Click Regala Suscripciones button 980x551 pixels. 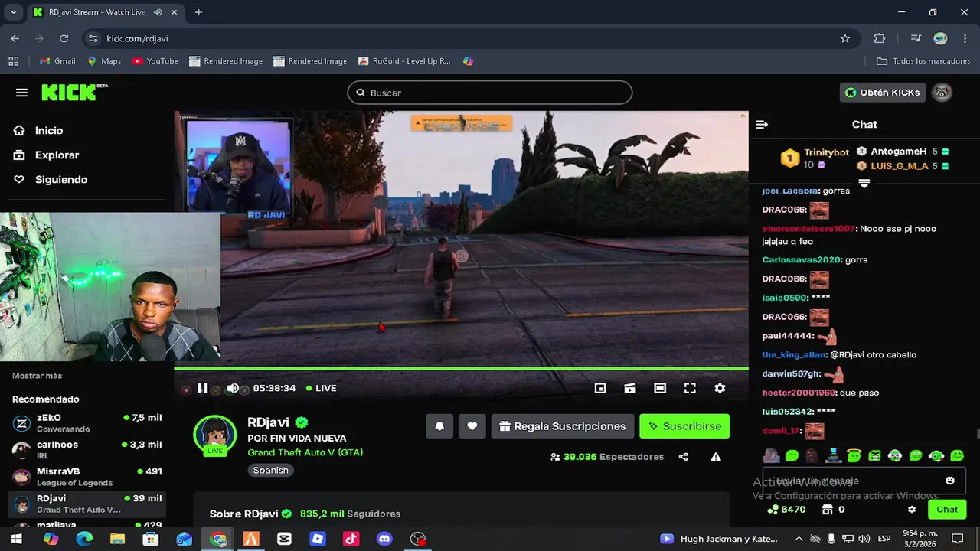[562, 426]
